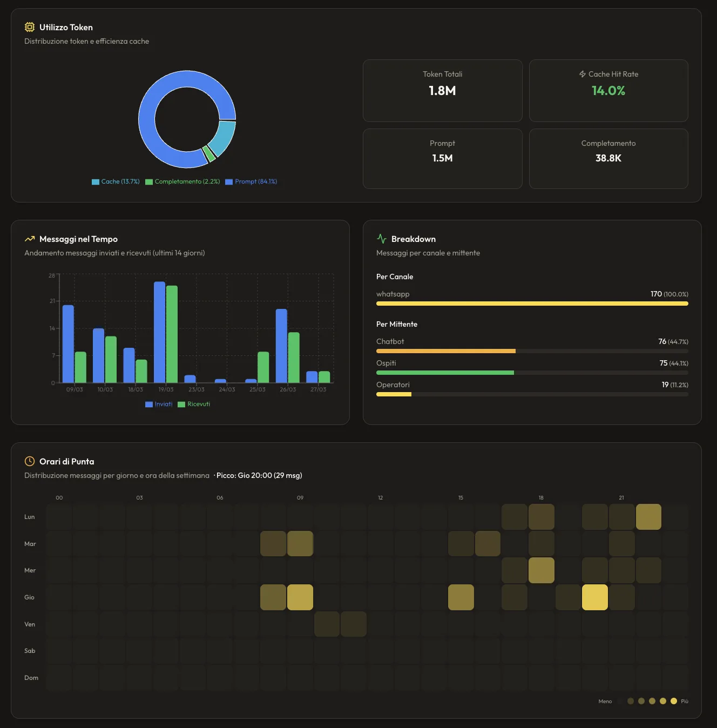Viewport: 717px width, 728px height.
Task: Click the brightest heatmap cell on Gio row
Action: click(595, 597)
